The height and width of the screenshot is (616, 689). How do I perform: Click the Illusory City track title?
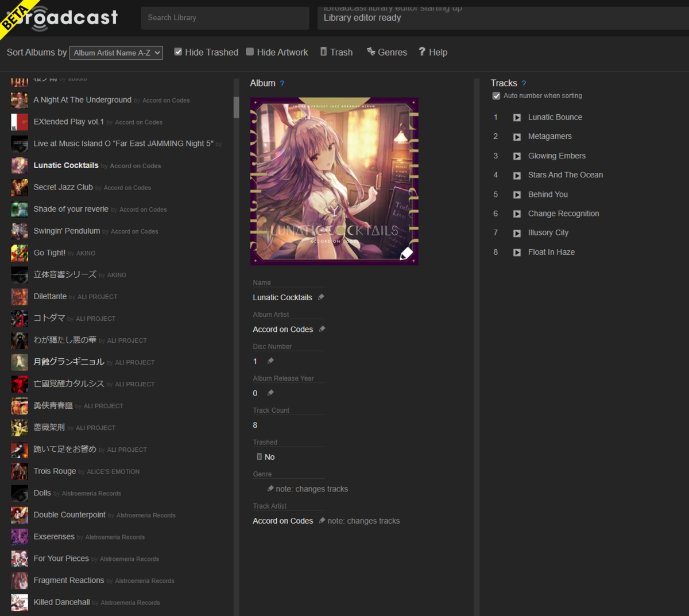pyautogui.click(x=548, y=233)
